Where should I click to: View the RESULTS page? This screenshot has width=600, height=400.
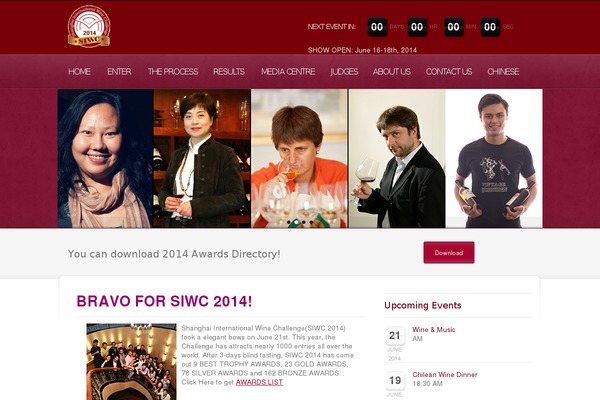point(229,72)
